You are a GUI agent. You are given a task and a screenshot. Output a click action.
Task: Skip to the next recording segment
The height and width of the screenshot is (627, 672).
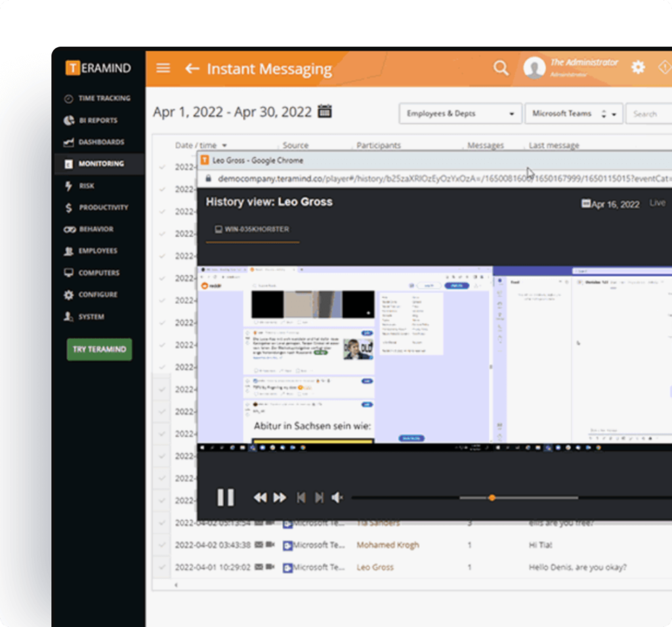click(x=319, y=498)
